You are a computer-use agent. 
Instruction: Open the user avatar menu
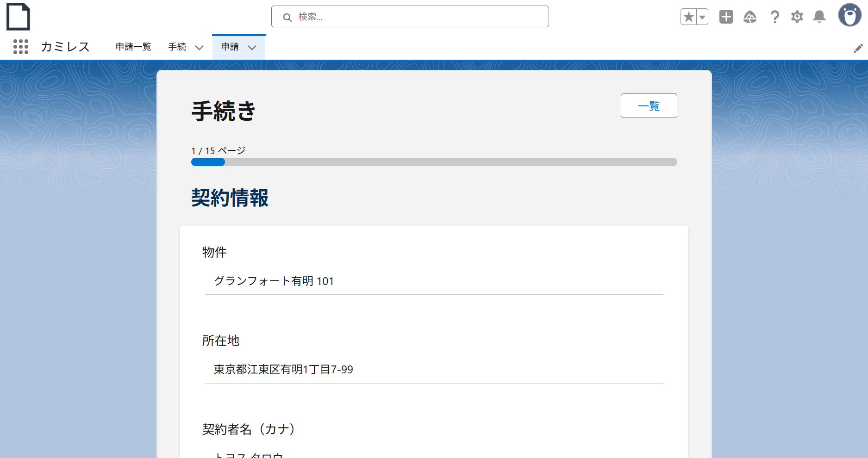point(850,16)
